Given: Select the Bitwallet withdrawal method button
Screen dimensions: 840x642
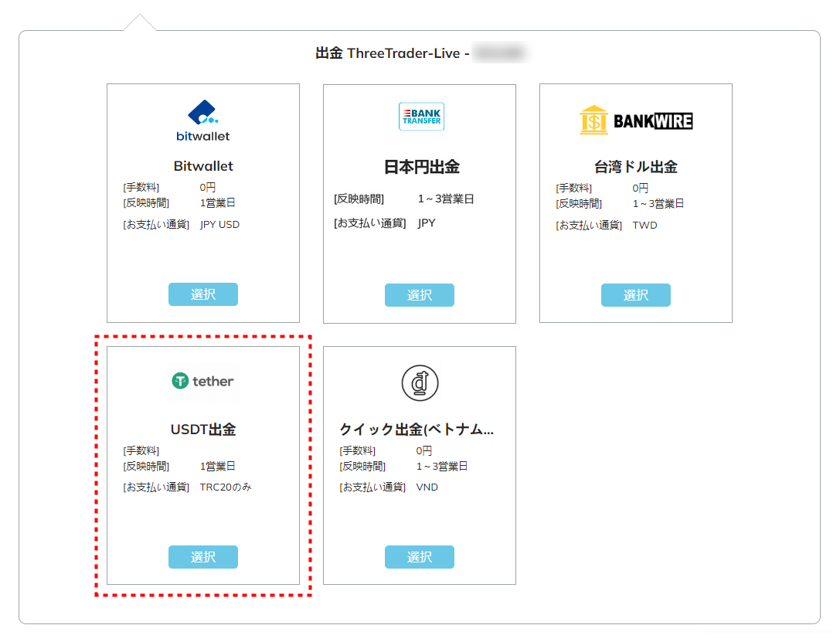Looking at the screenshot, I should tap(203, 294).
